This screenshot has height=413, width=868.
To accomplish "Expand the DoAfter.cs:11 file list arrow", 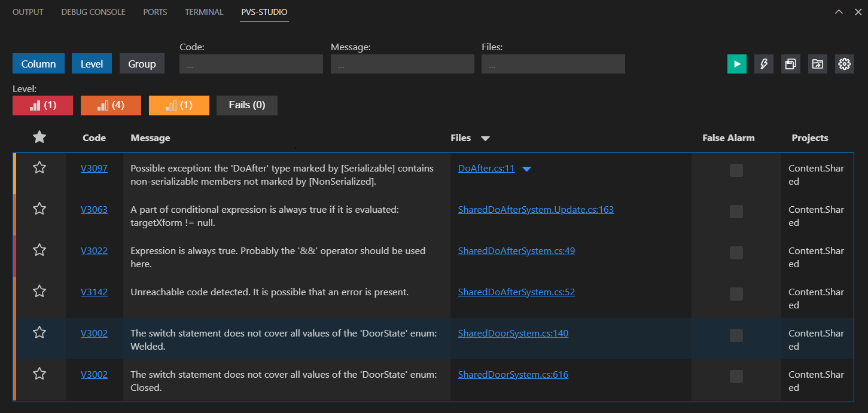I will 526,169.
